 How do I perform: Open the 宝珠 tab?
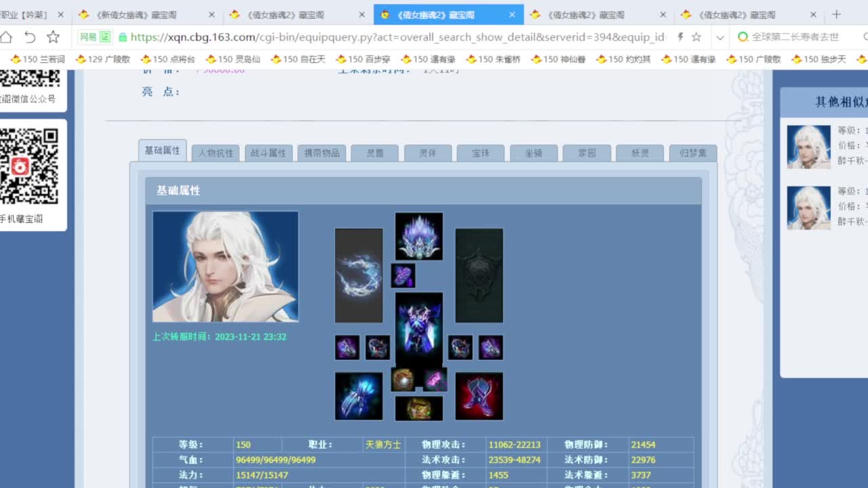click(481, 152)
